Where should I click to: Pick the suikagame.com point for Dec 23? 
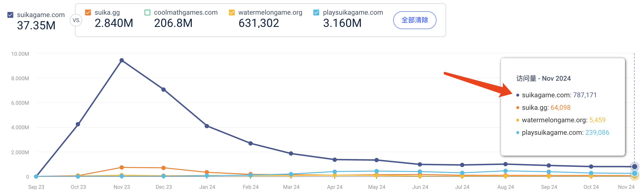pos(164,90)
